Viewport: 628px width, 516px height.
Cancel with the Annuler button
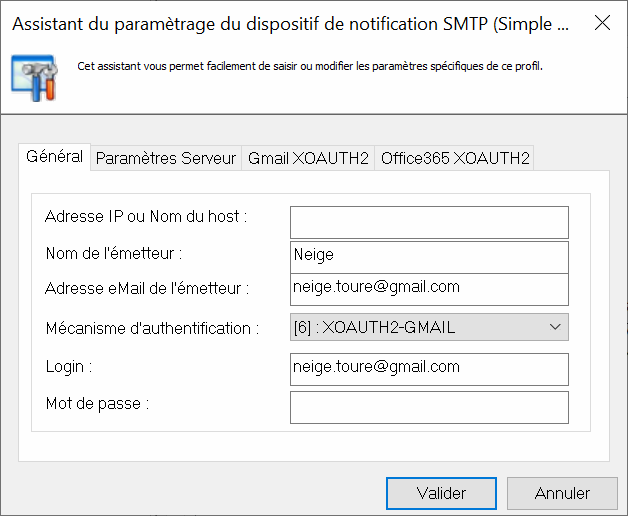[x=561, y=493]
